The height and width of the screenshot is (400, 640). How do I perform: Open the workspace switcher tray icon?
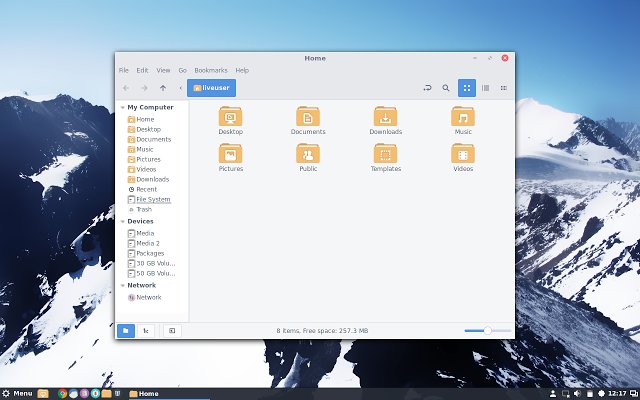(634, 393)
